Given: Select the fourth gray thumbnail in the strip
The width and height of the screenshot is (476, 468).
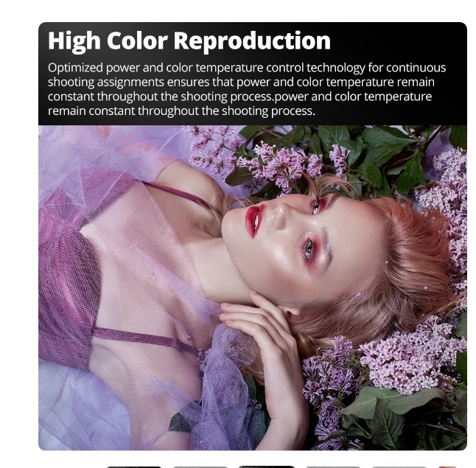Looking at the screenshot, I should (x=333, y=467).
